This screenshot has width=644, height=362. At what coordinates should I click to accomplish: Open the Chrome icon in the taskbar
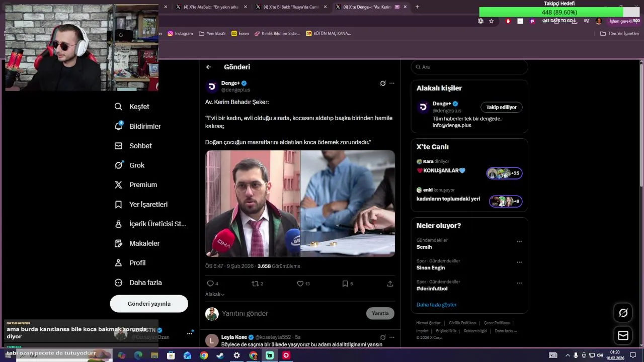(x=204, y=355)
